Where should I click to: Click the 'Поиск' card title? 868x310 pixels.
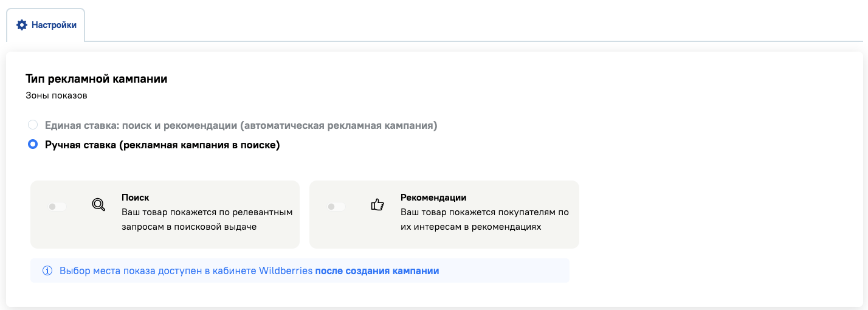[136, 198]
